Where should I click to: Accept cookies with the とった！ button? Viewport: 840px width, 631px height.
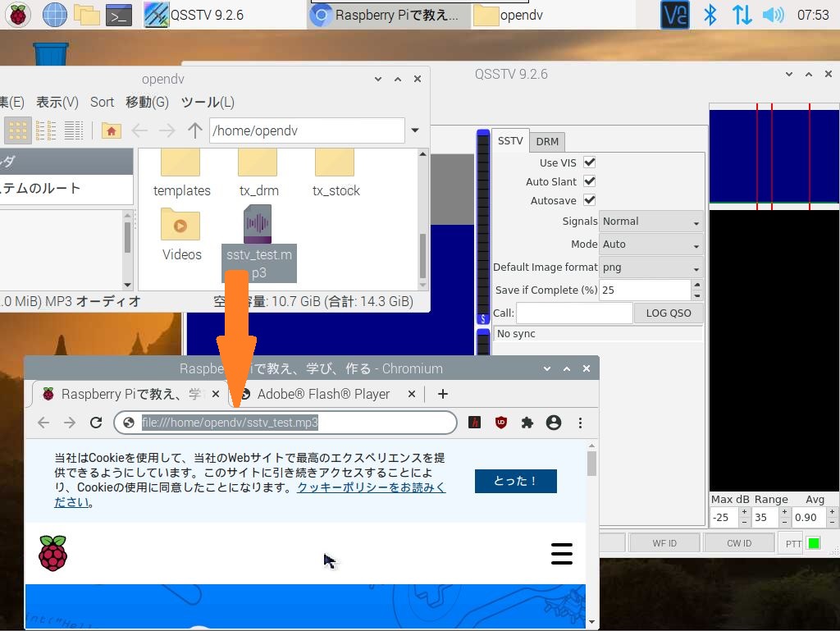pos(515,481)
